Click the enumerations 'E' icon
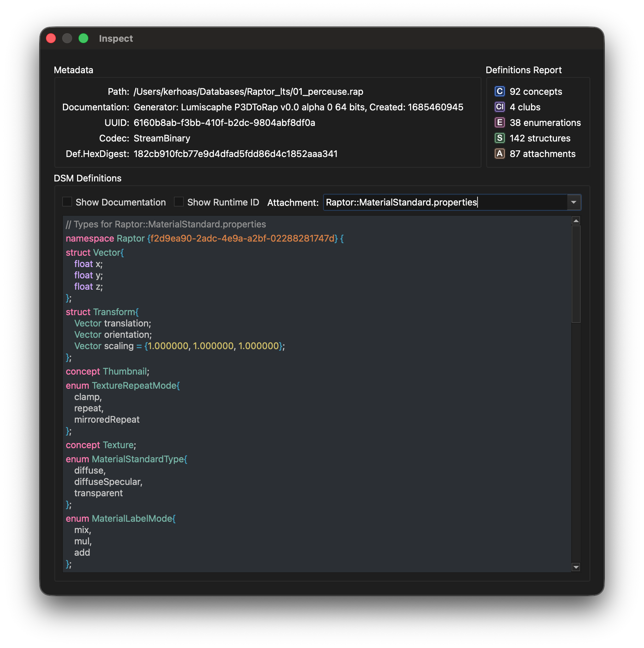The height and width of the screenshot is (648, 644). 499,123
